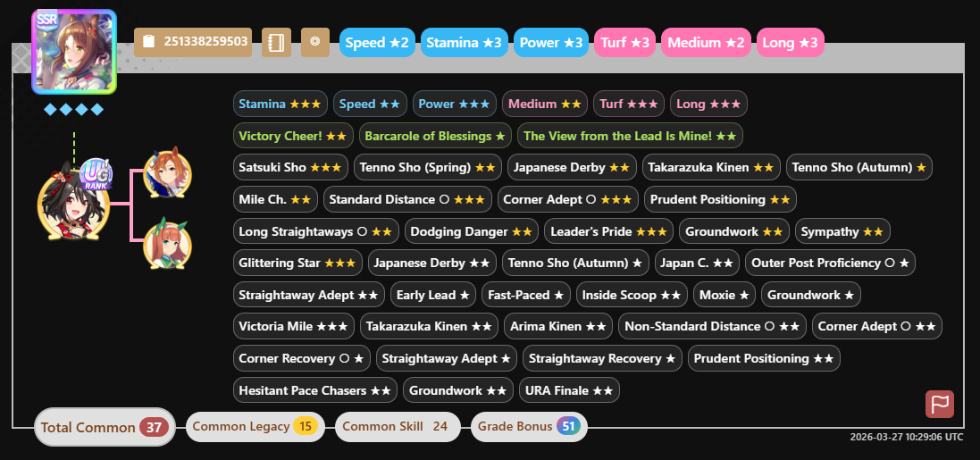Click the Dodging Danger ★★ chip
980x460 pixels.
[x=472, y=231]
